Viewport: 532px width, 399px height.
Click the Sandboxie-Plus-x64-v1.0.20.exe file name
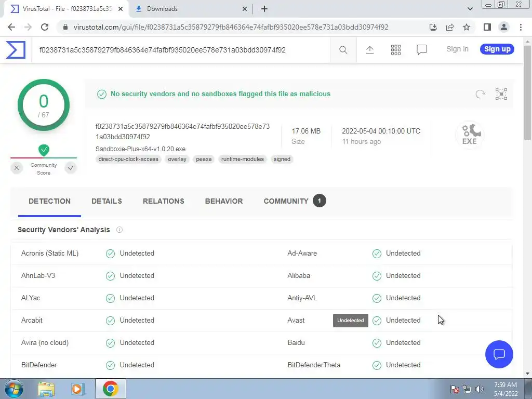[x=140, y=149]
